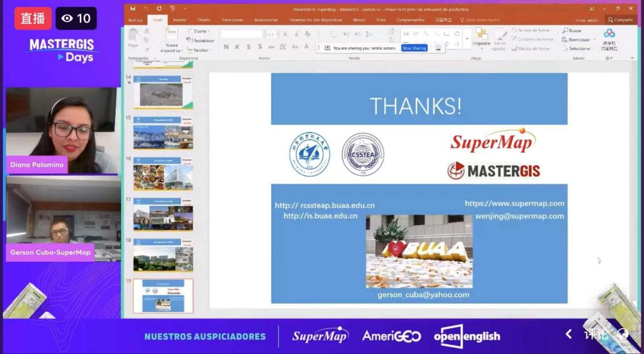Expand the shapes gallery arrow
The image size is (644, 354).
(467, 39)
